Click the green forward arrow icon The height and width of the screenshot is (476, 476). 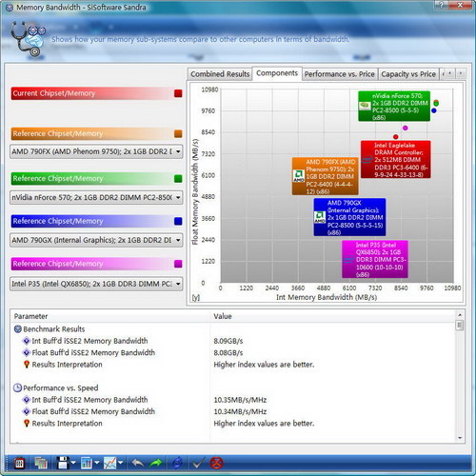pos(156,464)
